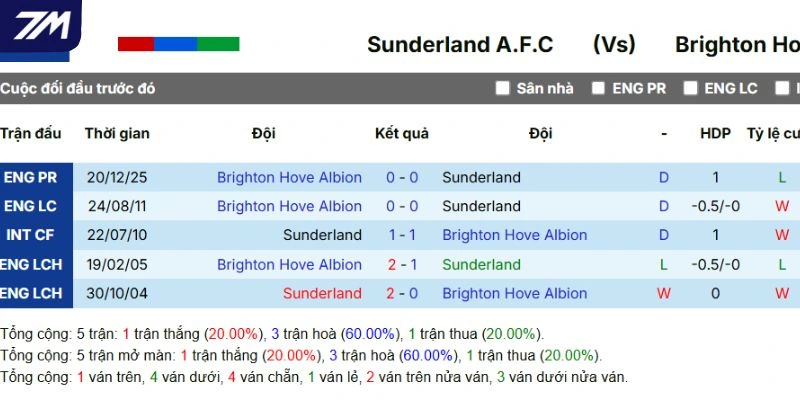Click the Cuộc đối đầu trước đó heading
This screenshot has height=400, width=800.
(78, 88)
